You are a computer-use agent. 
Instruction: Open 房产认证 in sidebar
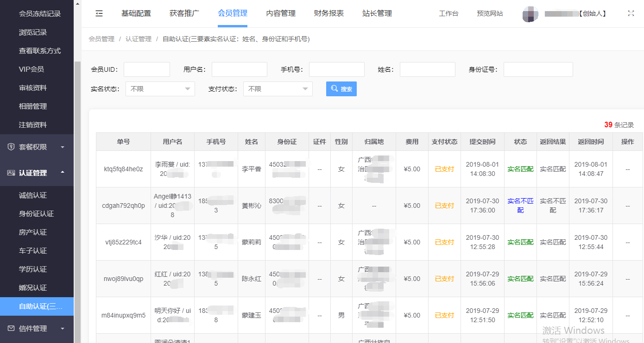click(x=33, y=232)
